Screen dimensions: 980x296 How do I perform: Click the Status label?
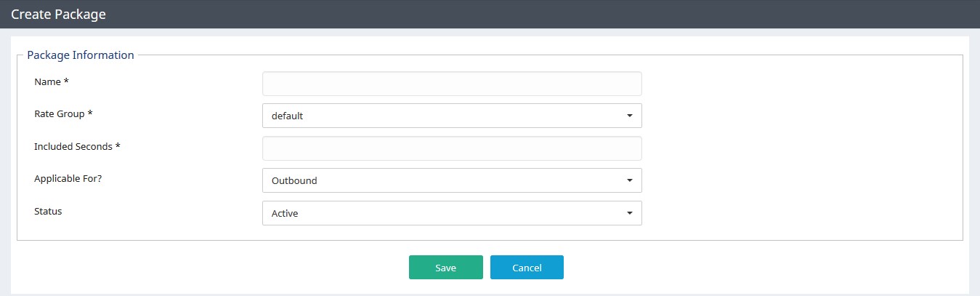48,211
